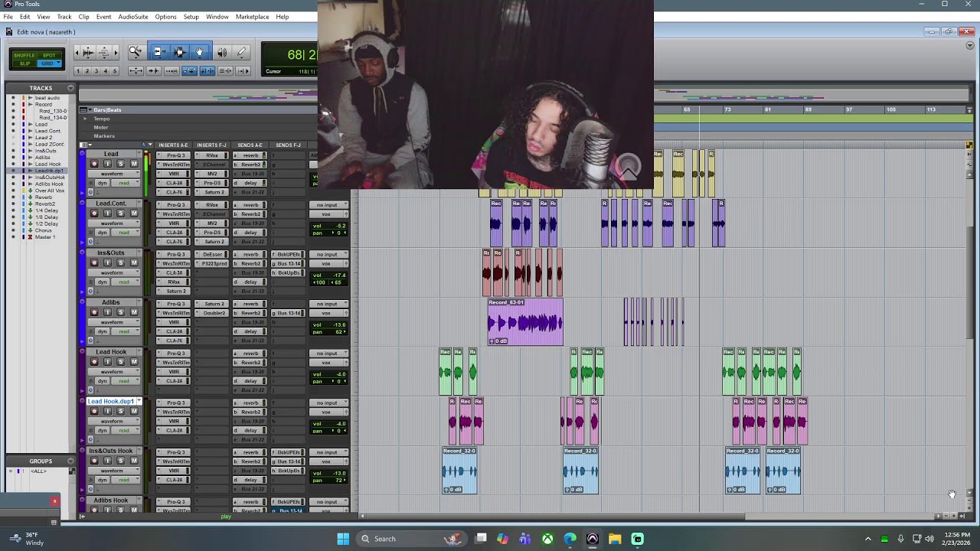Open Lead track view selector waveform

coord(114,174)
